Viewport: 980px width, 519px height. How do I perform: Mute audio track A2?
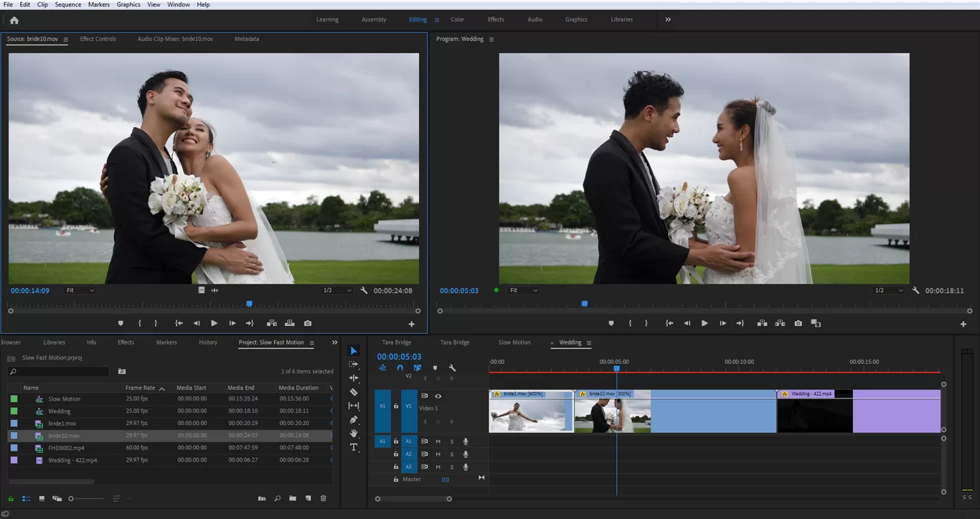(438, 454)
